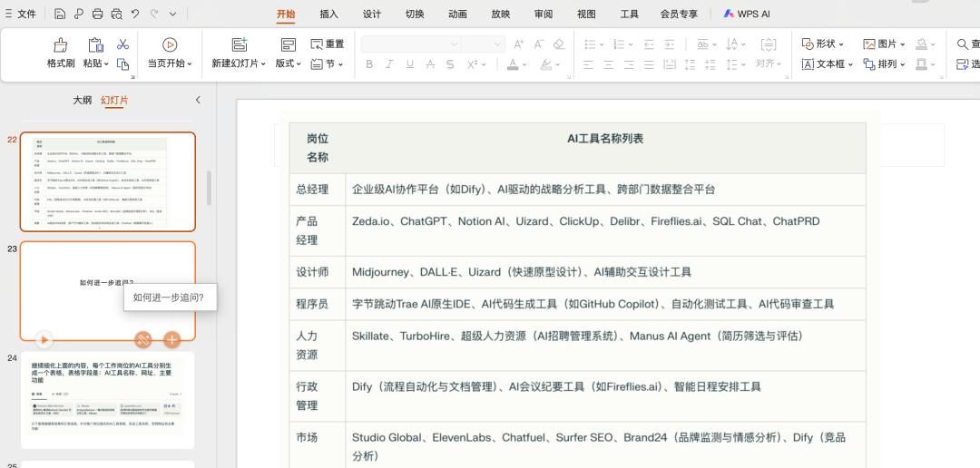Switch to the 审阅 Review tab

pyautogui.click(x=544, y=14)
